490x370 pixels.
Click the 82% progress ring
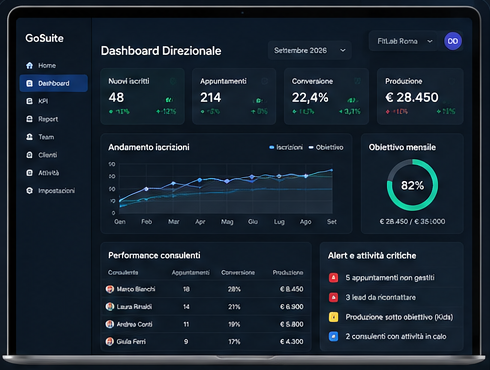[x=412, y=185]
